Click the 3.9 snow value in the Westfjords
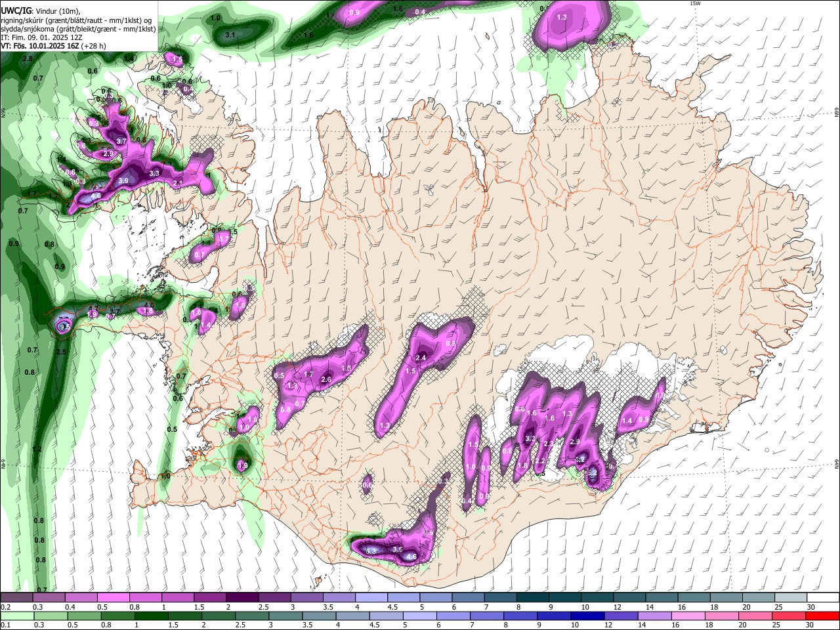Screen dimensions: 840x630 pyautogui.click(x=123, y=180)
